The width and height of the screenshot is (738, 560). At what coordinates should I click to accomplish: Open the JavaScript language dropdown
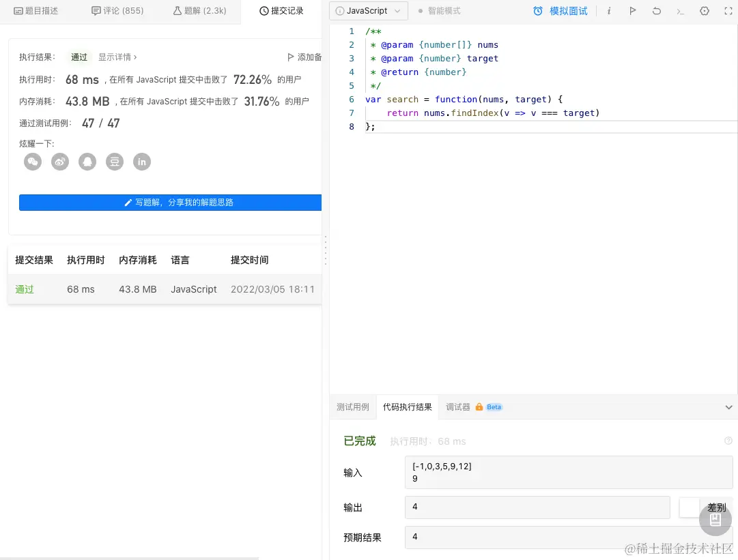click(369, 11)
